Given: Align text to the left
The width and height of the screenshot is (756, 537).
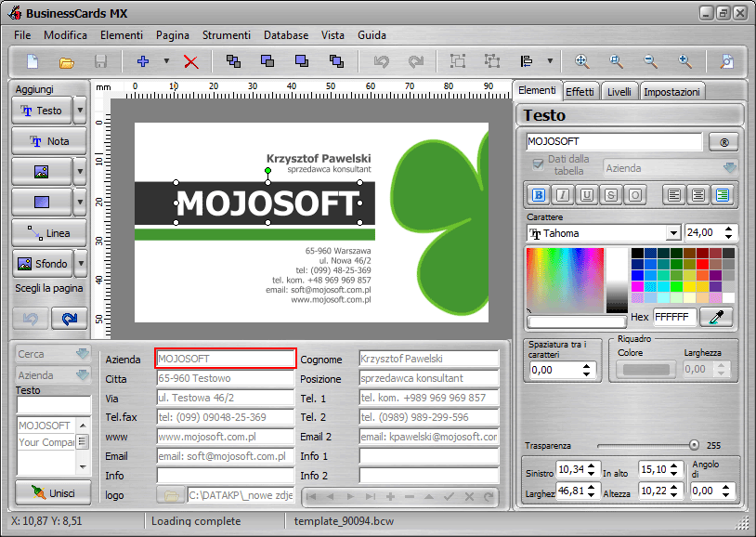Looking at the screenshot, I should pos(674,195).
